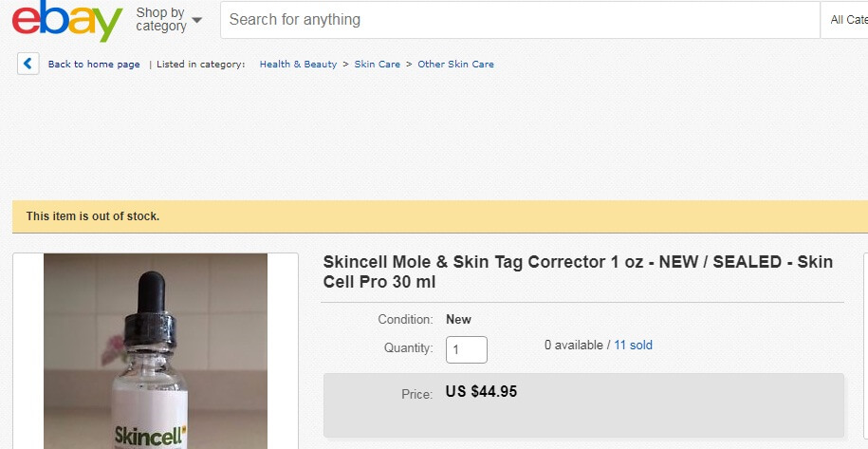The height and width of the screenshot is (449, 868).
Task: Click the back arrow icon
Action: point(28,65)
